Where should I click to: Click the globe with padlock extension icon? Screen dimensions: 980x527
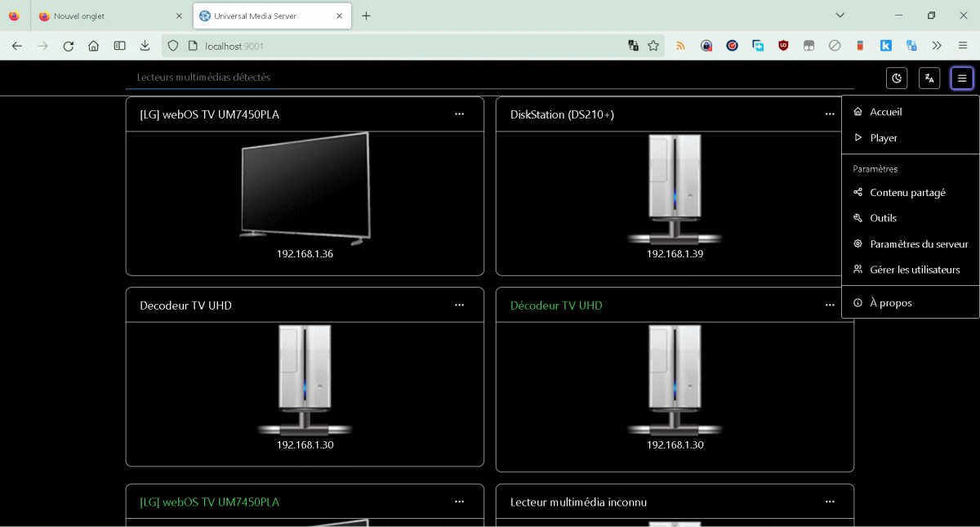tap(706, 46)
